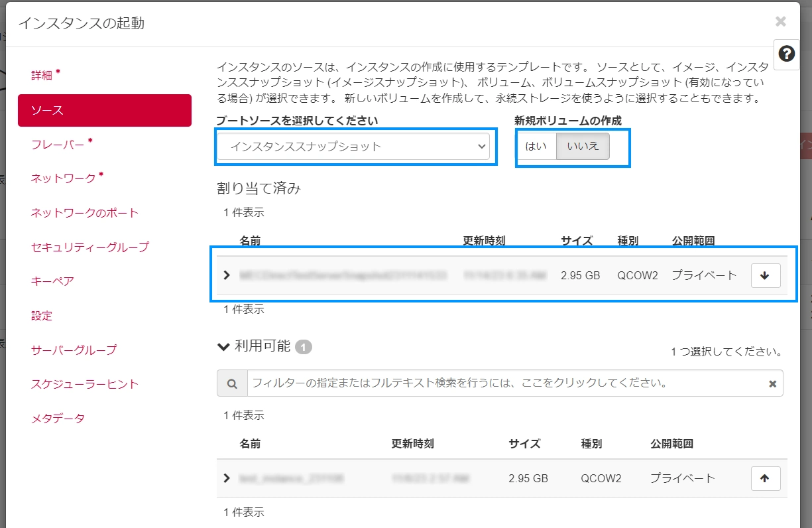812x528 pixels.
Task: Collapse the 利用可能 section
Action: pyautogui.click(x=223, y=346)
